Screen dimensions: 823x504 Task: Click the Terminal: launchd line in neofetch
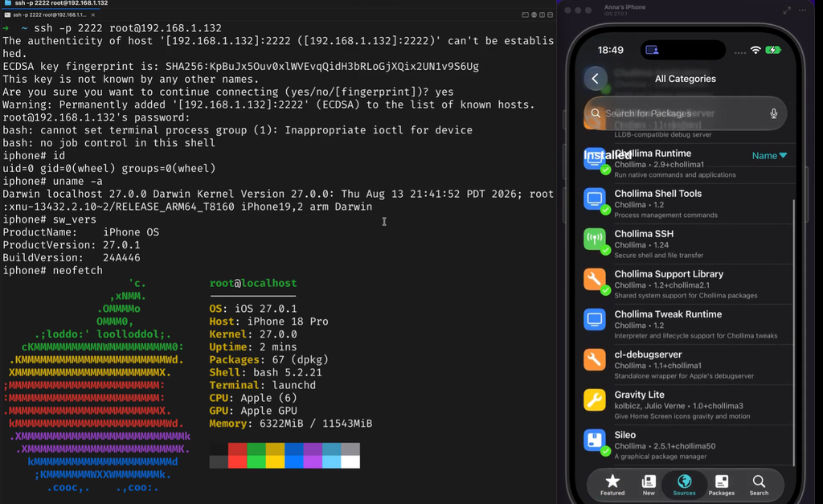point(263,385)
